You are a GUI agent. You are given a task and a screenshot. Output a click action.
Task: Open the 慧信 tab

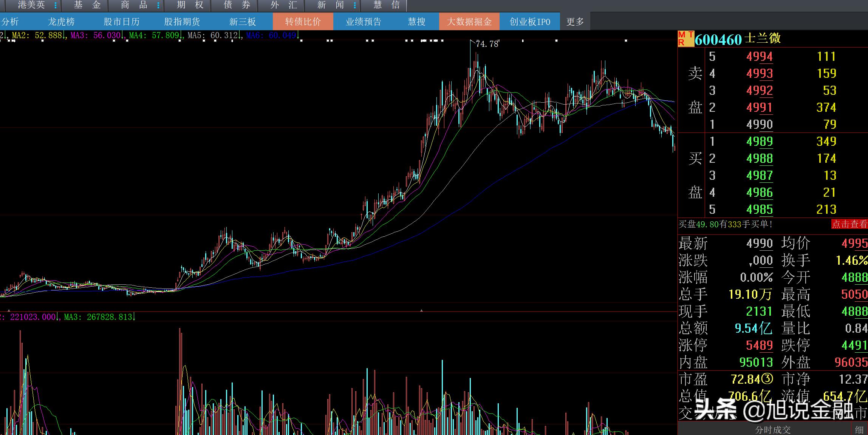386,5
